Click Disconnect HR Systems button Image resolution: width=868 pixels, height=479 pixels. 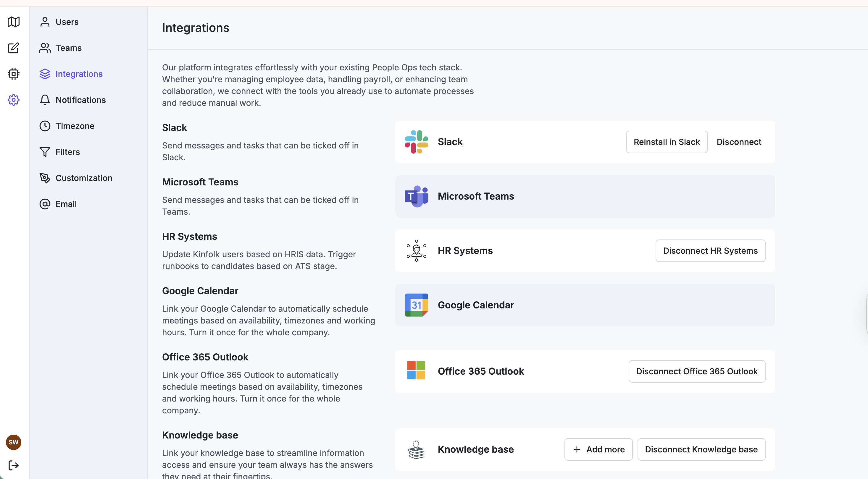[710, 251]
